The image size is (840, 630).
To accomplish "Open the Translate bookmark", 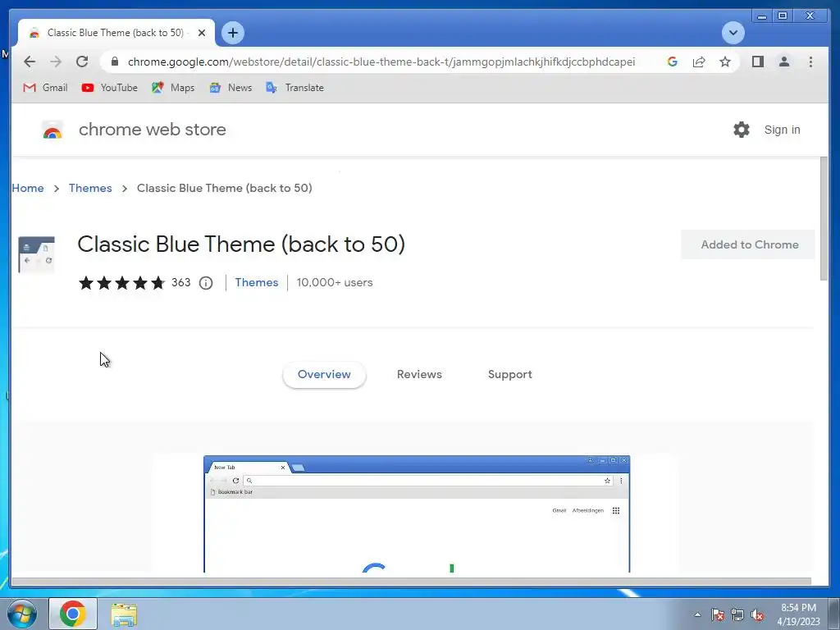I will (294, 87).
